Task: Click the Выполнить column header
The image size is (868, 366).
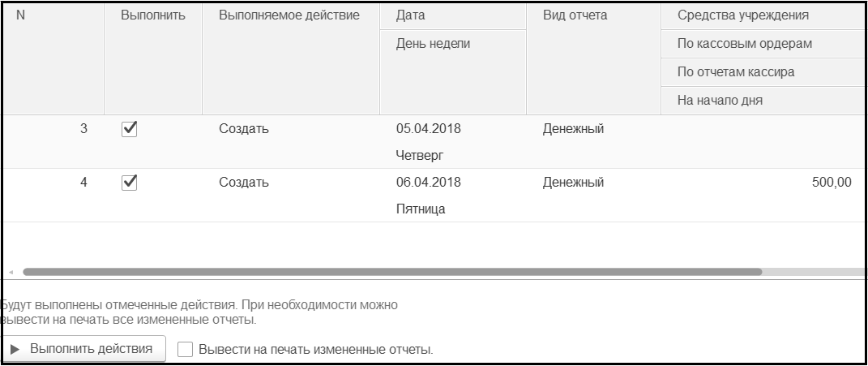Action: pos(152,15)
